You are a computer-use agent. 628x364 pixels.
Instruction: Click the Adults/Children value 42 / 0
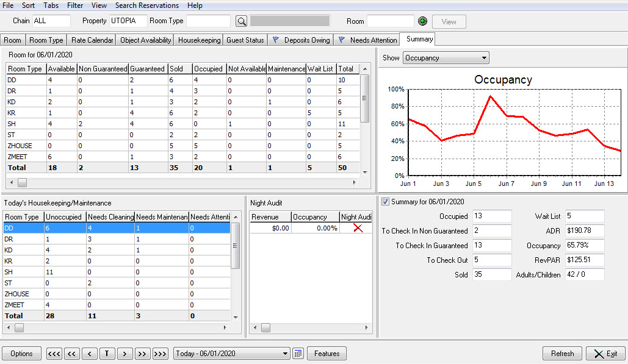point(585,274)
